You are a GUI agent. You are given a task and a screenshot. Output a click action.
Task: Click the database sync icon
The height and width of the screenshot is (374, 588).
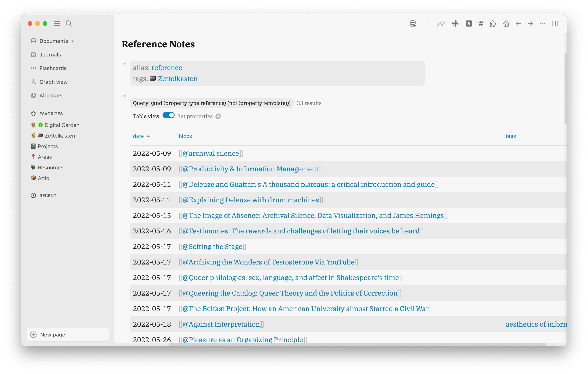[x=413, y=23]
